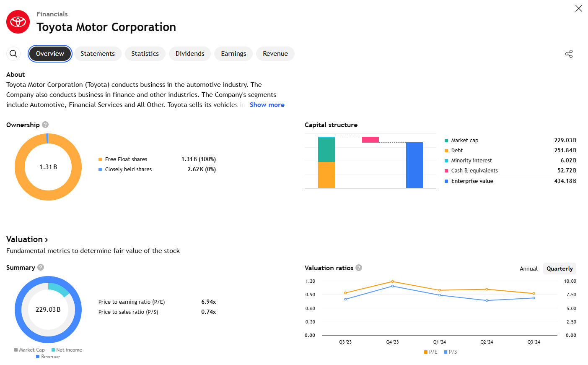Click the Debt orange legend swatch
Screen dimensions: 588x365
[446, 151]
